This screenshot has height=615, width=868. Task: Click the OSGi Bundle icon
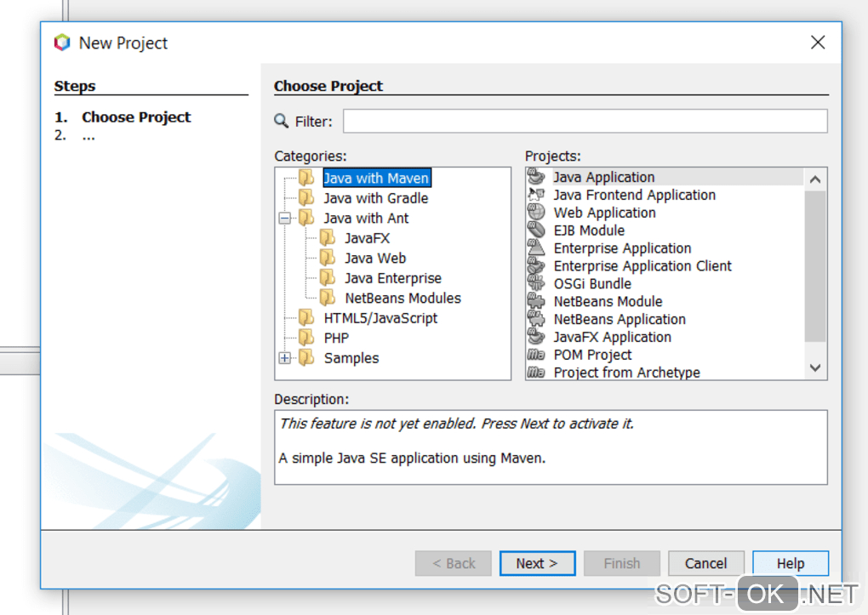pyautogui.click(x=536, y=284)
